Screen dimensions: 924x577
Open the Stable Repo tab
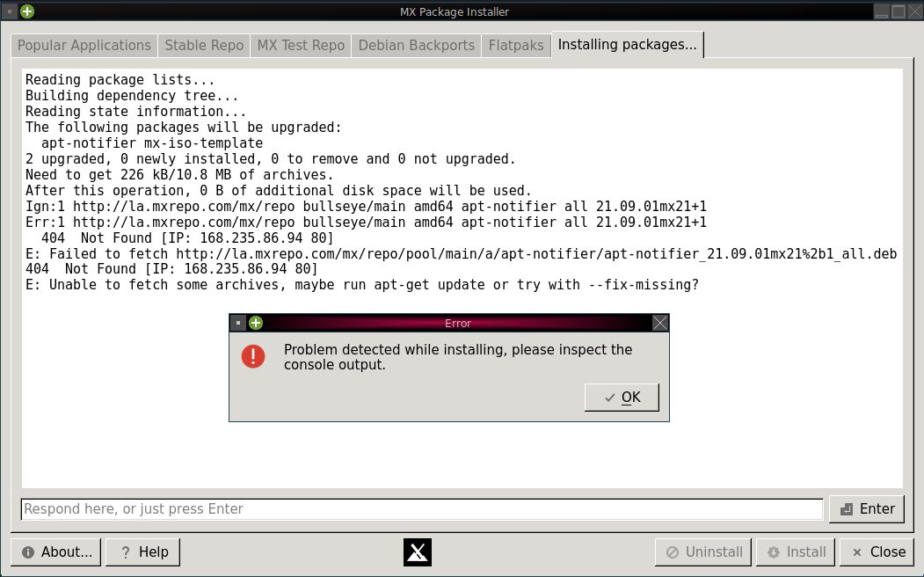(x=204, y=46)
